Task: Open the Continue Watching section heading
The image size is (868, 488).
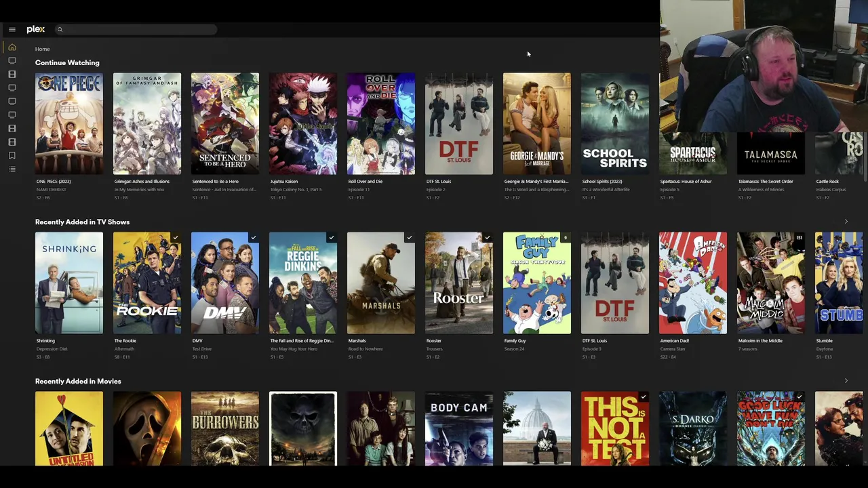Action: tap(67, 62)
